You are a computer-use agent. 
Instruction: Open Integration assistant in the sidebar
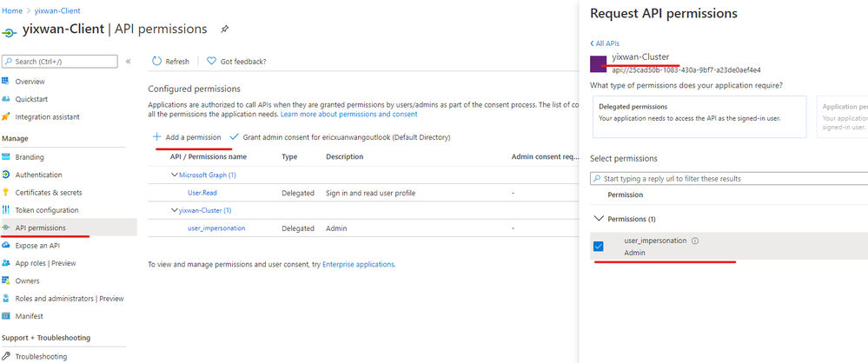47,116
